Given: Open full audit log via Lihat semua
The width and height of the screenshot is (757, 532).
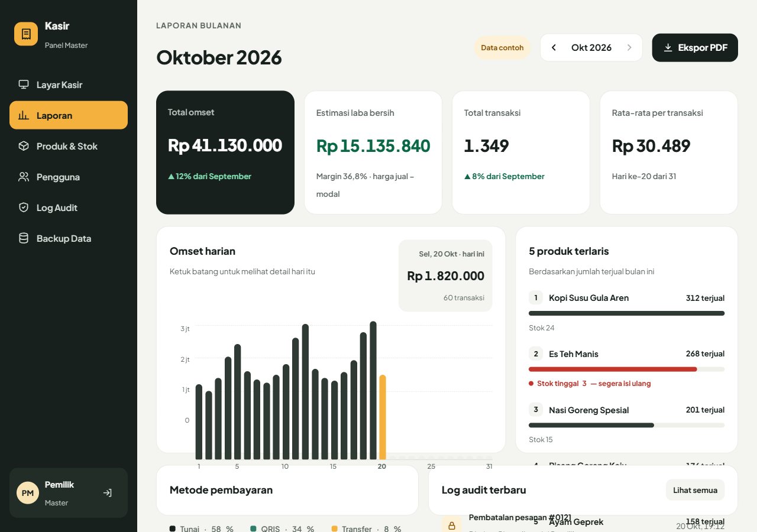Looking at the screenshot, I should coord(695,490).
